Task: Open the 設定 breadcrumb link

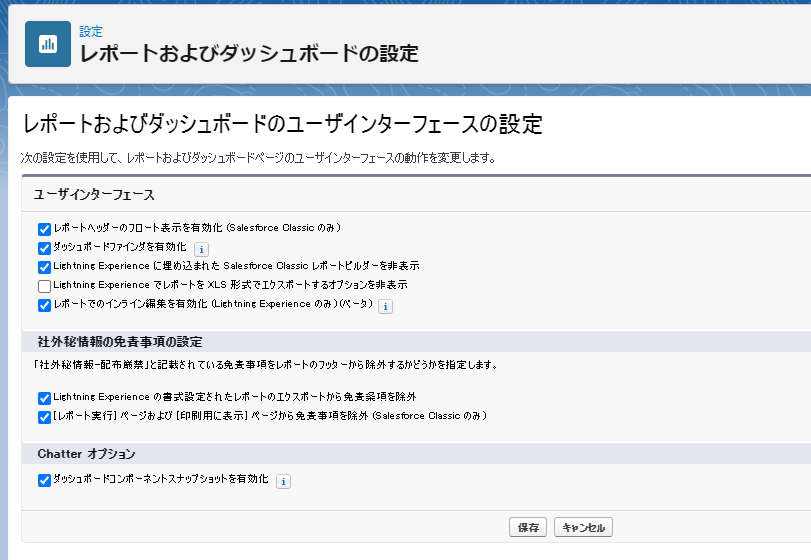Action: [x=91, y=32]
